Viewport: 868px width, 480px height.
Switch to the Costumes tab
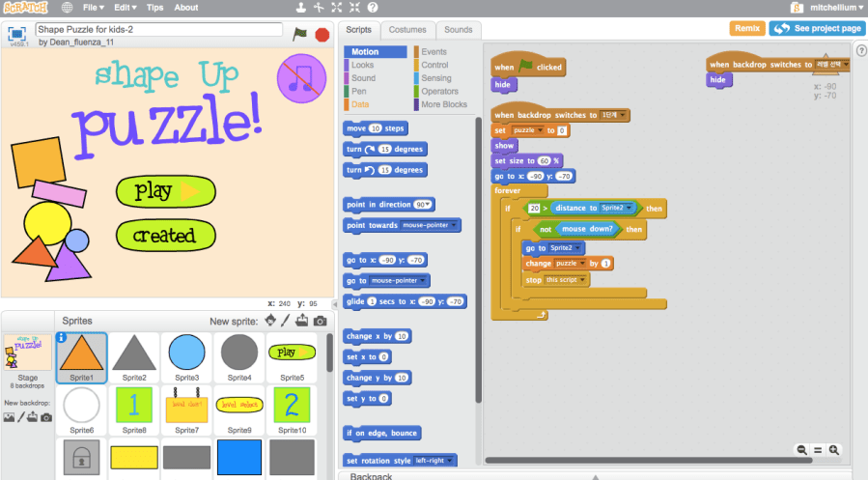click(407, 30)
